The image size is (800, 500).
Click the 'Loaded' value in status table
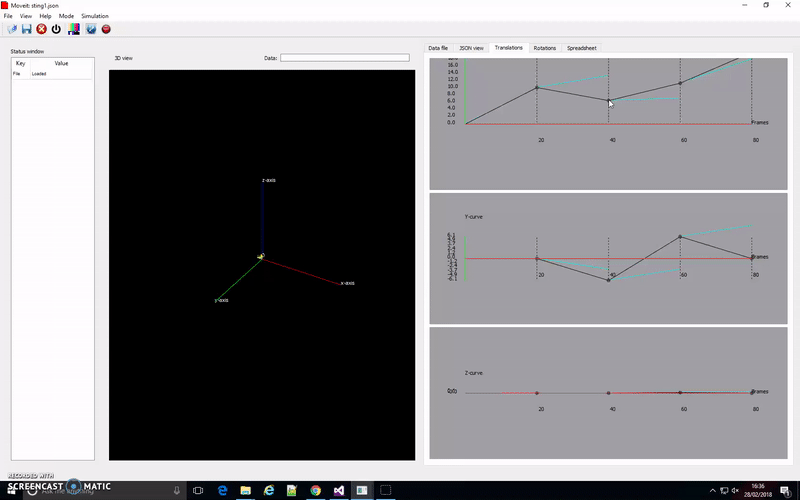tap(39, 74)
